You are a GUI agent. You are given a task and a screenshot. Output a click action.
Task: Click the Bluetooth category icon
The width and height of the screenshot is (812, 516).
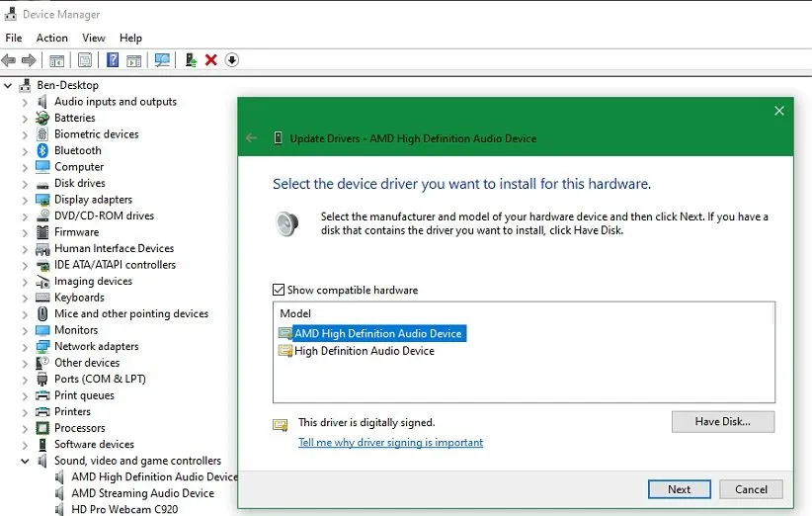click(42, 150)
